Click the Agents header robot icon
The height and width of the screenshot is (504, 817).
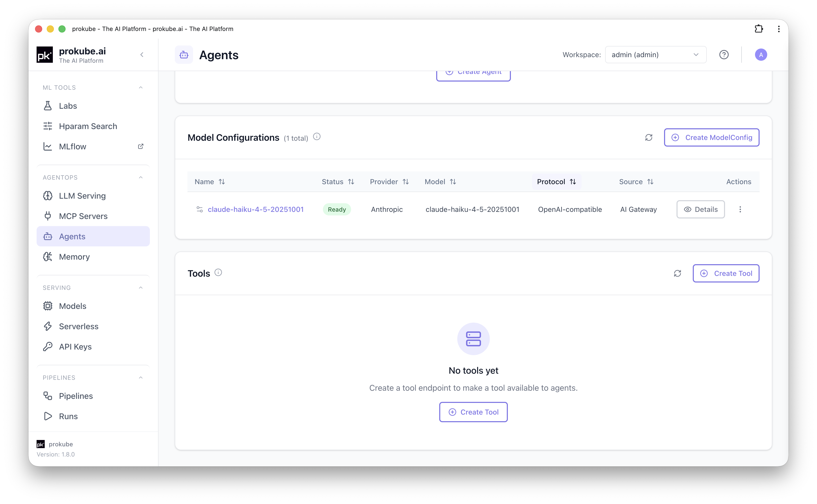pos(184,55)
